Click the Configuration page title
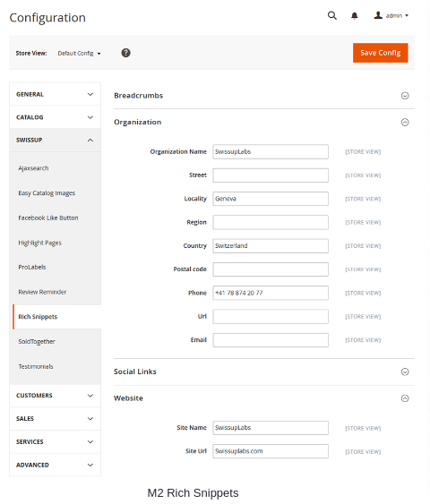Image resolution: width=430 pixels, height=504 pixels. click(47, 18)
